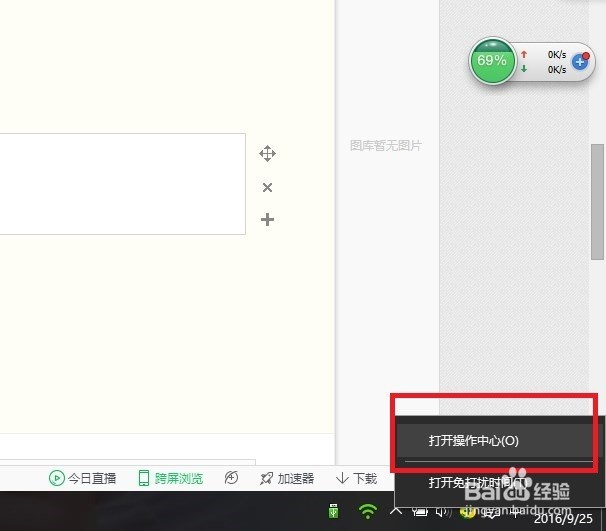Click the blue plus icon on floating widget
The height and width of the screenshot is (531, 606).
(x=580, y=61)
